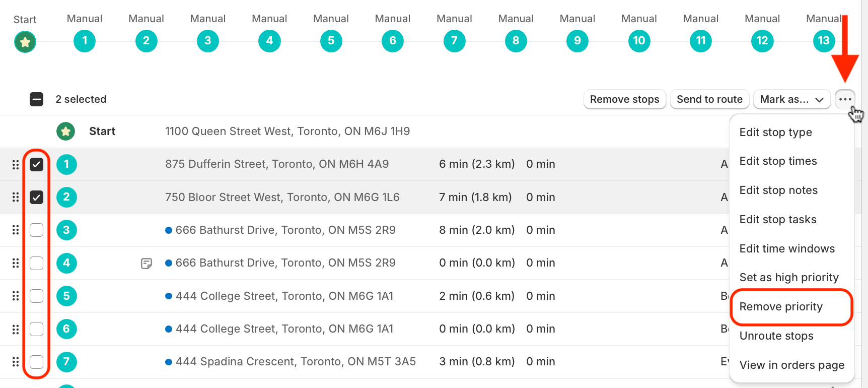Uncheck stop 1 875 Dufferin Street
868x388 pixels.
tap(36, 164)
